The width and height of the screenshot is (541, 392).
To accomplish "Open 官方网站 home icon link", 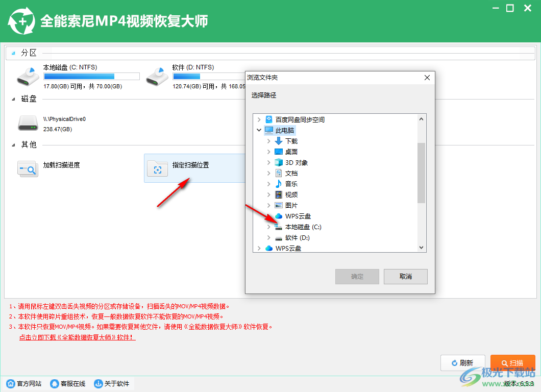I will pos(11,383).
